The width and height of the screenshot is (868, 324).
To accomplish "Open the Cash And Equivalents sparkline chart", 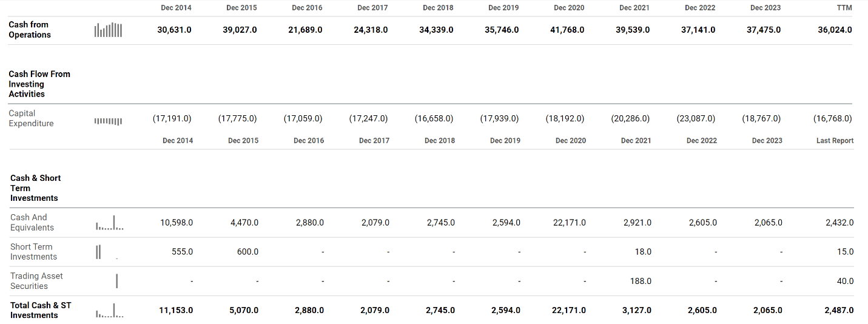I will click(110, 224).
